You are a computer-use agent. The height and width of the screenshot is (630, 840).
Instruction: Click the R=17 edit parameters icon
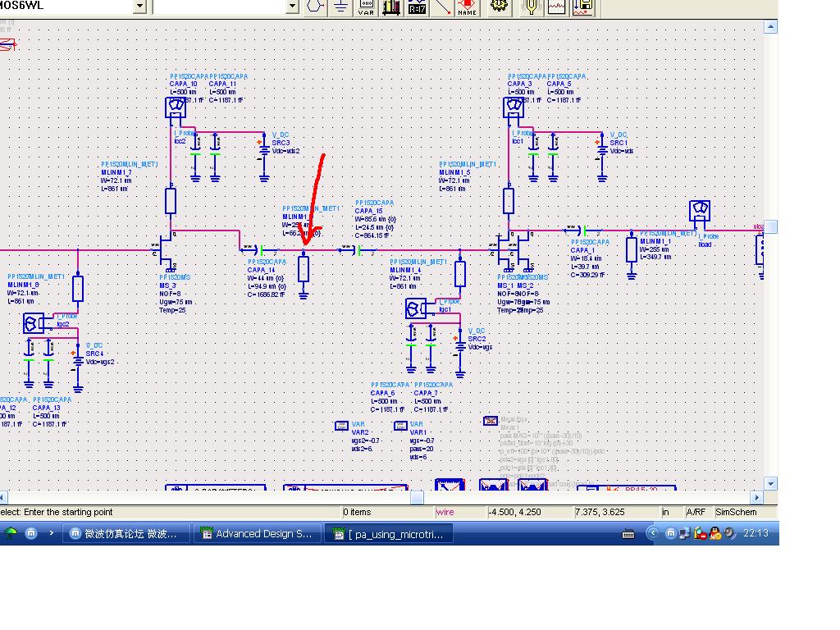coord(417,7)
